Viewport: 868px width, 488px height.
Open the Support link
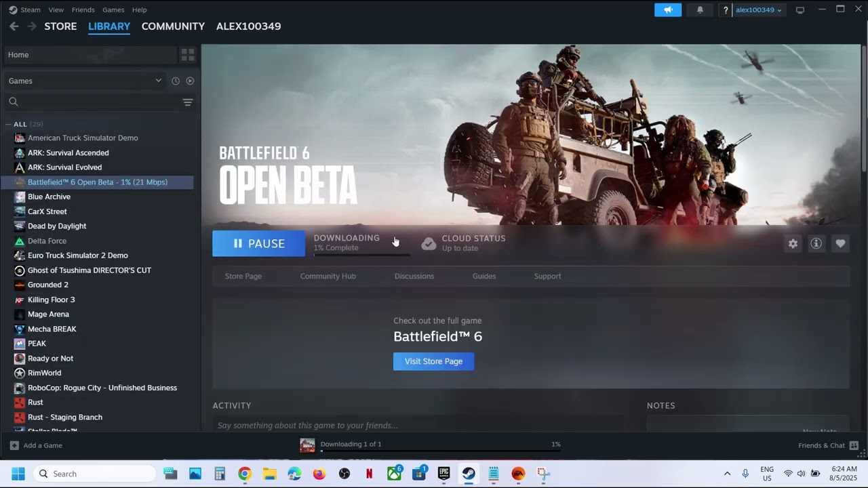(547, 276)
